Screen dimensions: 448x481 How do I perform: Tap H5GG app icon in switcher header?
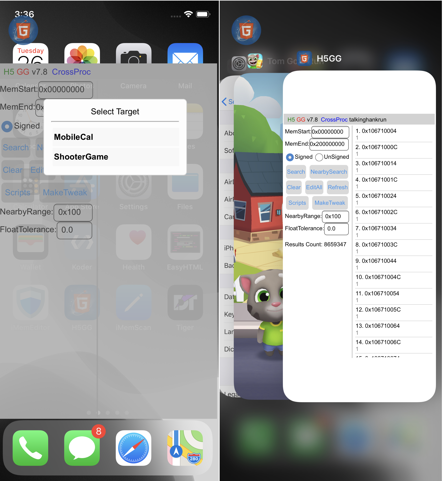304,59
